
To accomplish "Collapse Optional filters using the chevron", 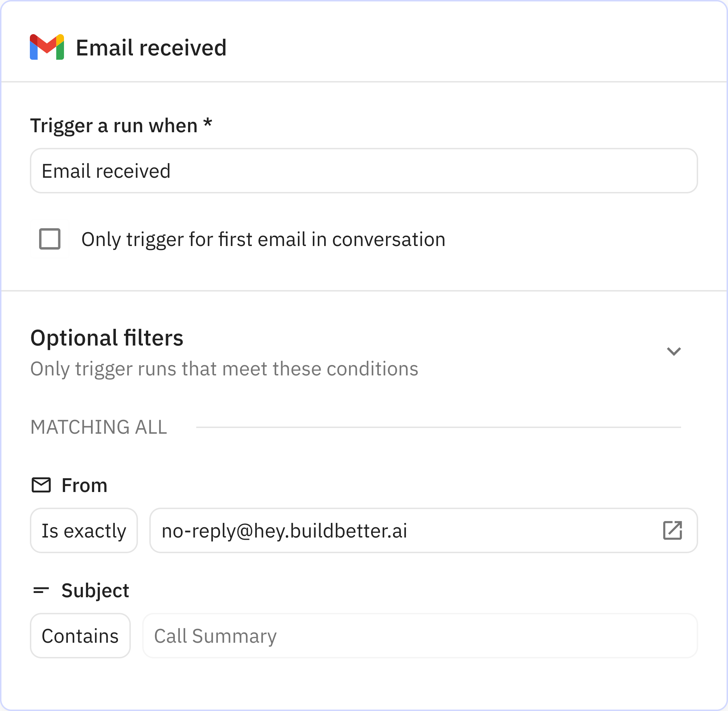I will [x=674, y=351].
